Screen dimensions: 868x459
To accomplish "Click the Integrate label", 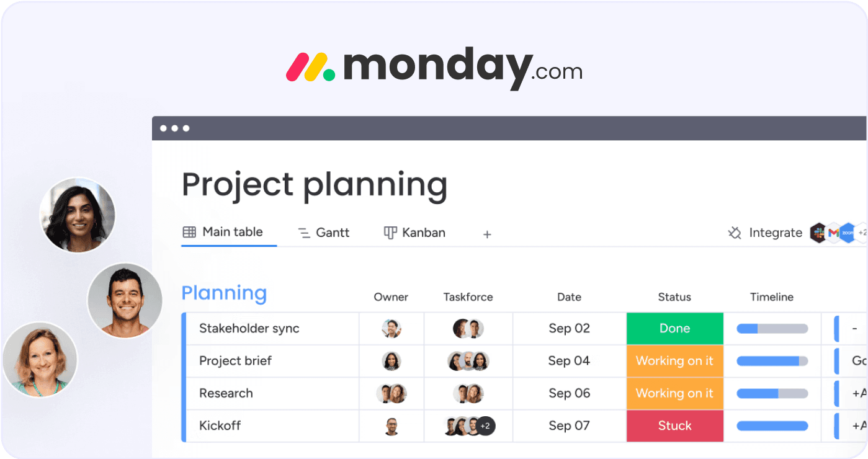I will (776, 233).
